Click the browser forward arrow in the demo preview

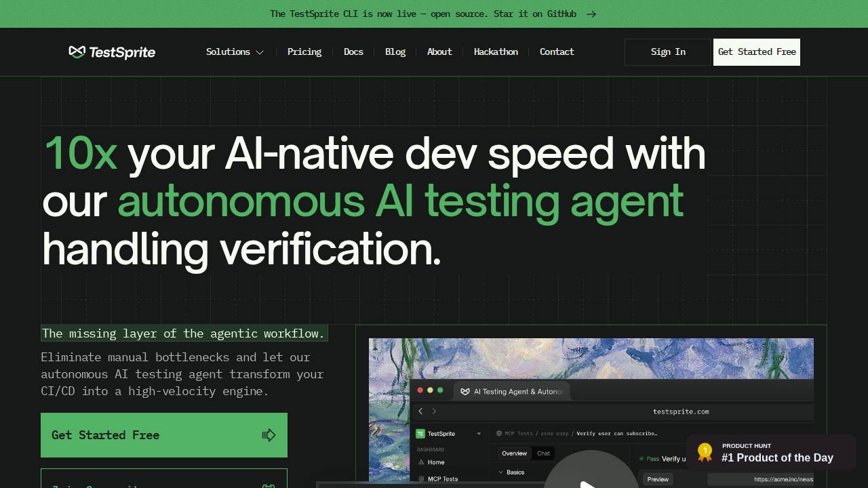tap(435, 411)
